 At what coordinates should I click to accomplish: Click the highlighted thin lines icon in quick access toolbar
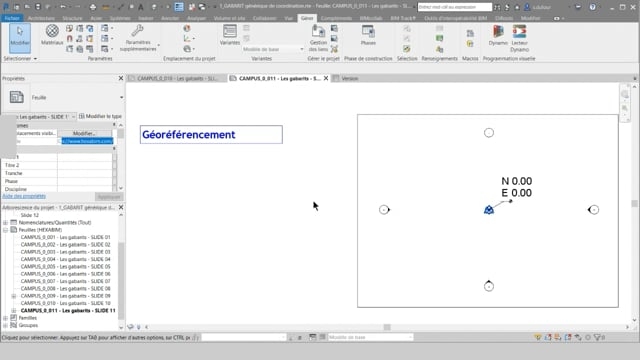coord(179,7)
